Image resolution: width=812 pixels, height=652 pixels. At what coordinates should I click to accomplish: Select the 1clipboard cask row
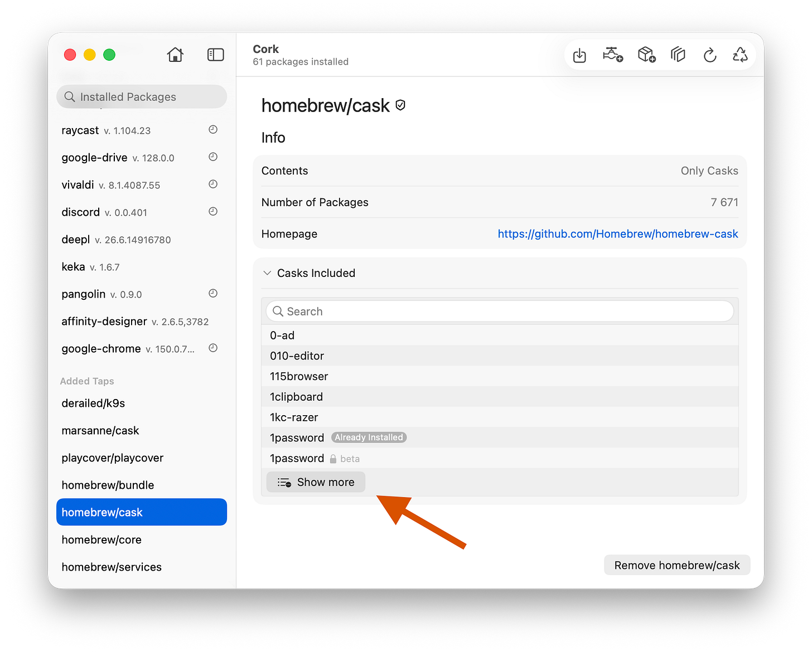500,397
